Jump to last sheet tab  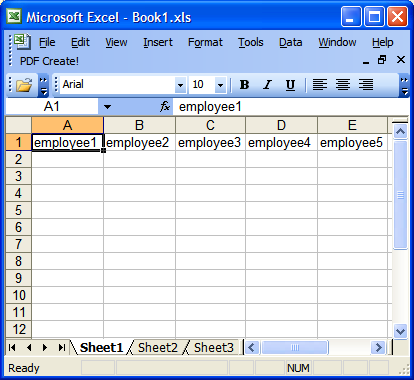[x=61, y=348]
